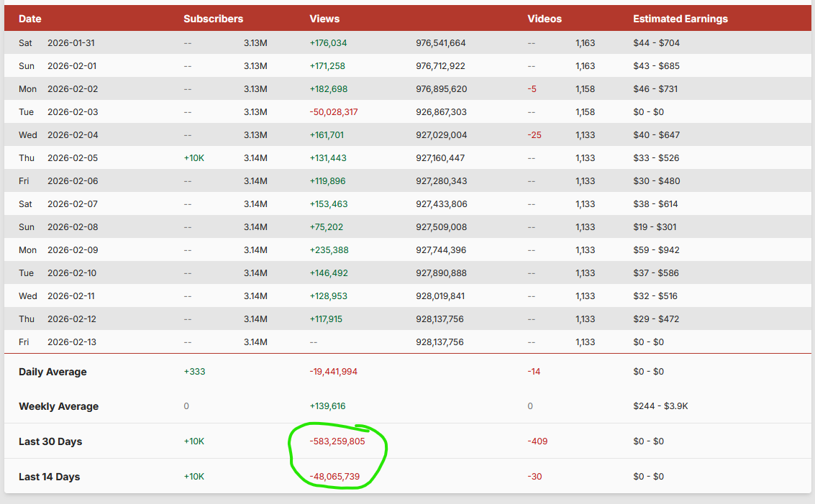Select the date 2026-02-06
The image size is (815, 504).
(73, 180)
